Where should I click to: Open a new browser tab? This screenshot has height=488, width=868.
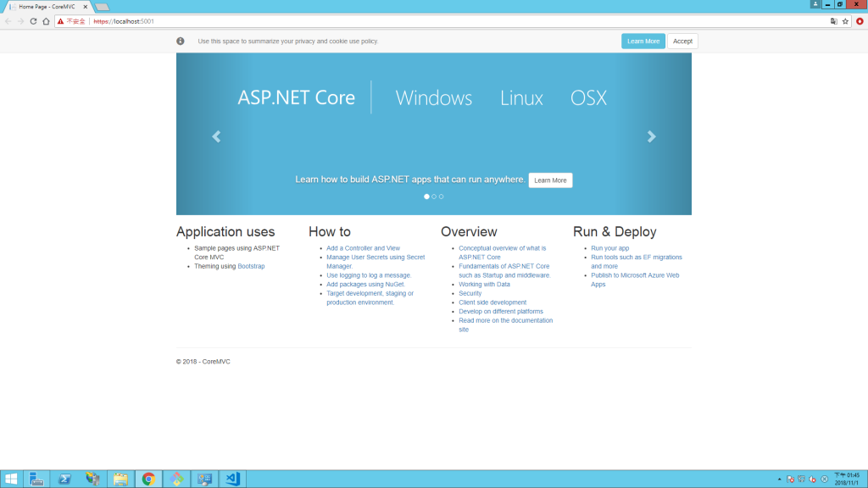tap(102, 7)
